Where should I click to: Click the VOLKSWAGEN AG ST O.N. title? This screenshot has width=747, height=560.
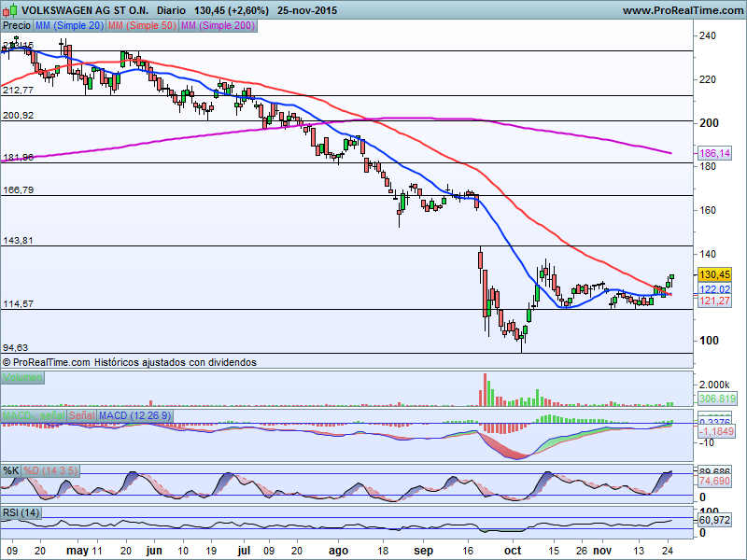tap(85, 10)
